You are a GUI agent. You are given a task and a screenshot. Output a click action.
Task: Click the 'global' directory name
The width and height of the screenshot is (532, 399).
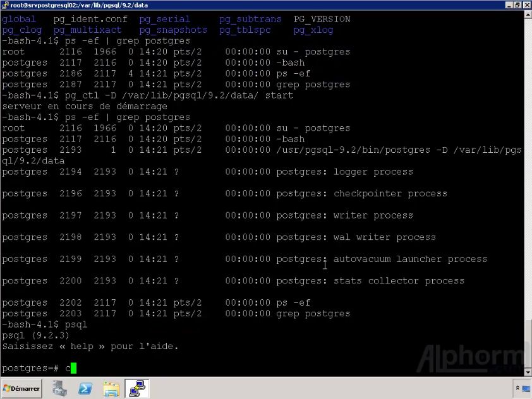tap(19, 20)
